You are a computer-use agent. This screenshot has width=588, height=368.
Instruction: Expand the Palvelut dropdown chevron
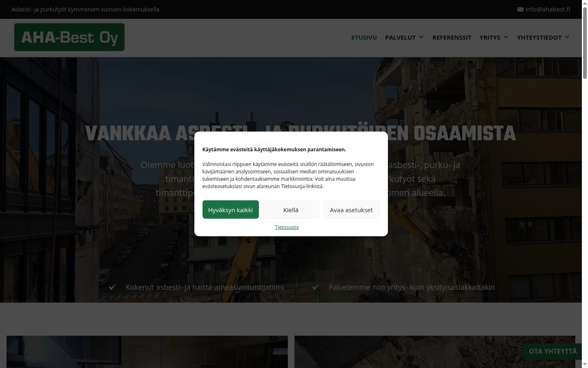pyautogui.click(x=421, y=37)
